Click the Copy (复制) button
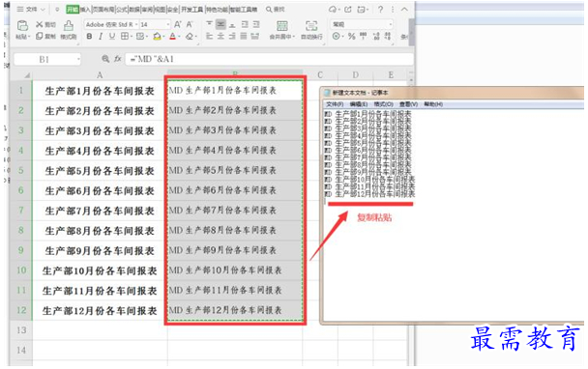Image resolution: width=588 pixels, height=369 pixels. pyautogui.click(x=45, y=37)
